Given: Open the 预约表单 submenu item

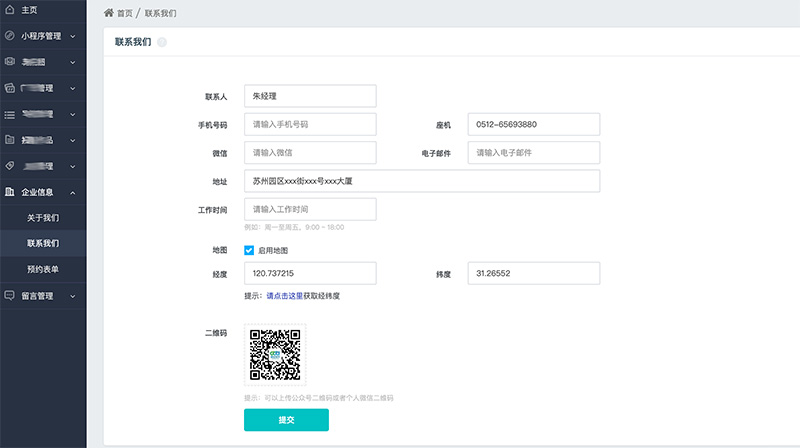Looking at the screenshot, I should pos(43,270).
